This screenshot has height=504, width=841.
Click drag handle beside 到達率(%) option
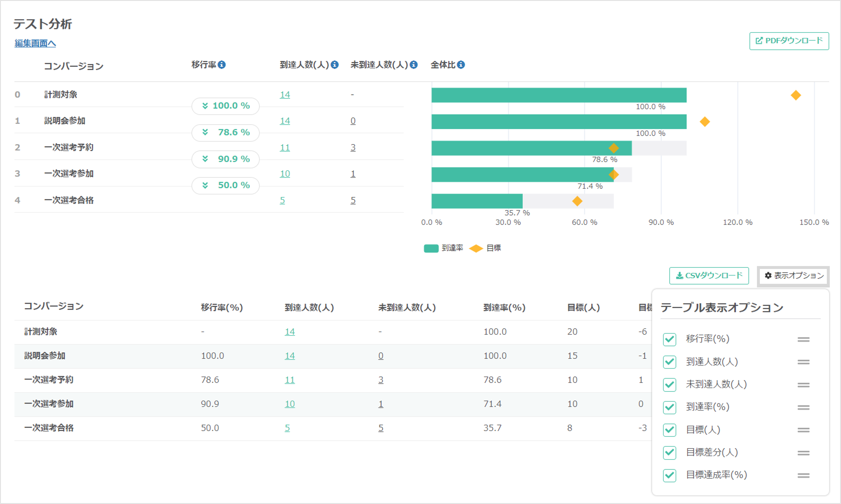(x=803, y=407)
